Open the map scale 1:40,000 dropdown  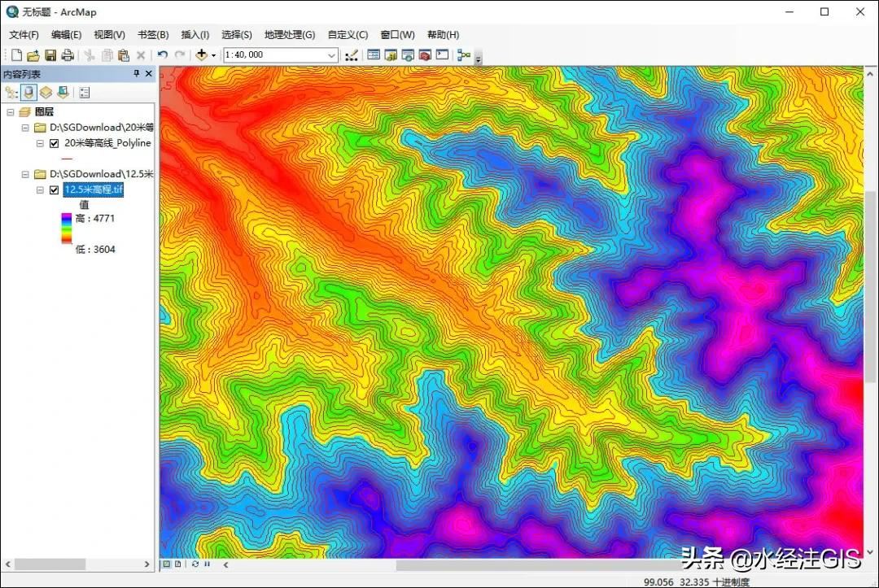[331, 54]
